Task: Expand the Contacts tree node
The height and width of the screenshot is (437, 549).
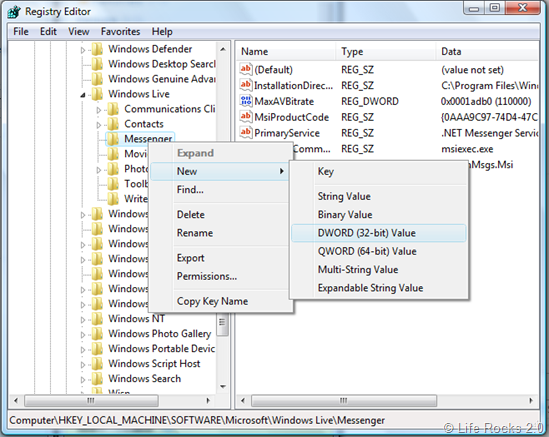Action: [x=99, y=125]
